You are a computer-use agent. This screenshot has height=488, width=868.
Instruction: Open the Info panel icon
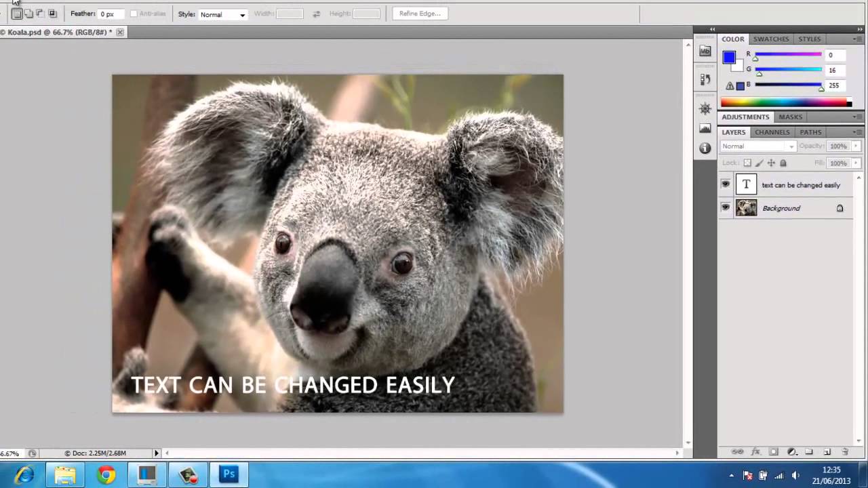(x=705, y=148)
